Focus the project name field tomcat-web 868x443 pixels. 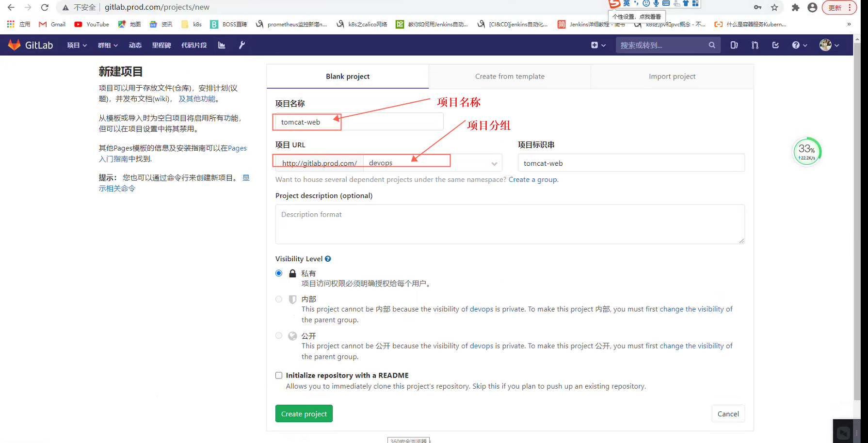[x=359, y=122]
